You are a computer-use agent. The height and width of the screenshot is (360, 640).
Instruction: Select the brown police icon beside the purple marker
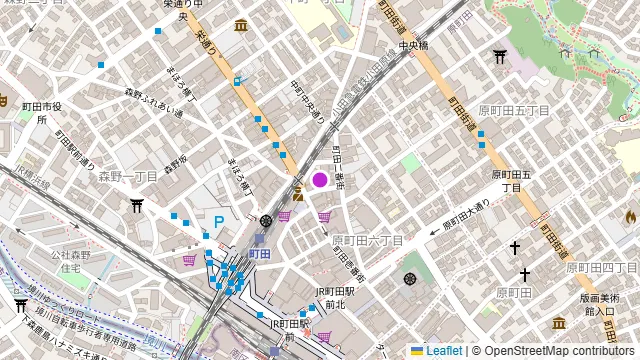pyautogui.click(x=298, y=193)
